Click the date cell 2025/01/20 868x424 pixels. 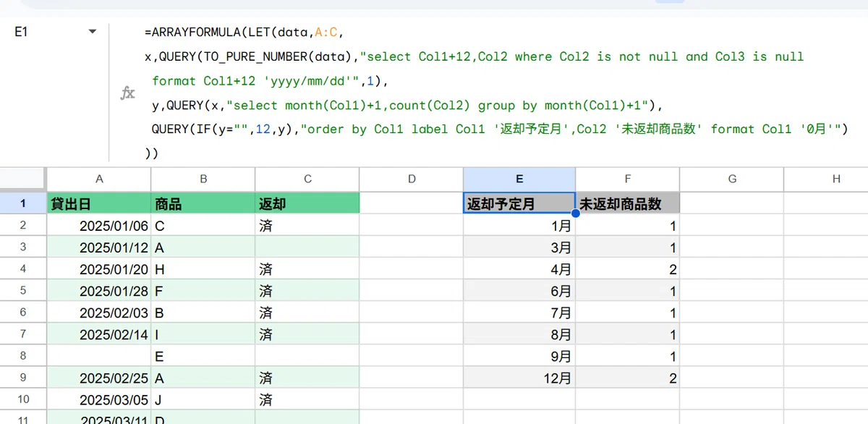click(x=99, y=268)
